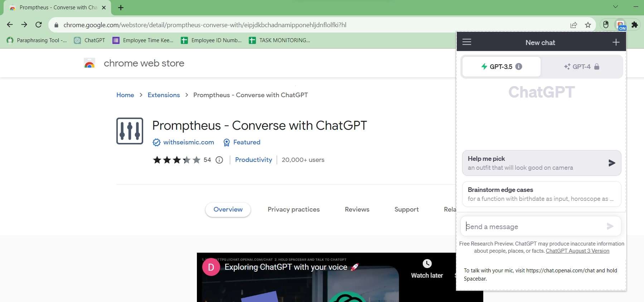Viewport: 644px width, 302px height.
Task: Open the Paraphrasing Tool bookmark
Action: (37, 40)
